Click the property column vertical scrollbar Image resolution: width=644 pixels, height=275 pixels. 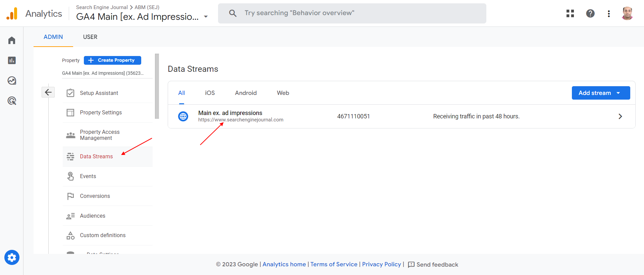(x=157, y=86)
